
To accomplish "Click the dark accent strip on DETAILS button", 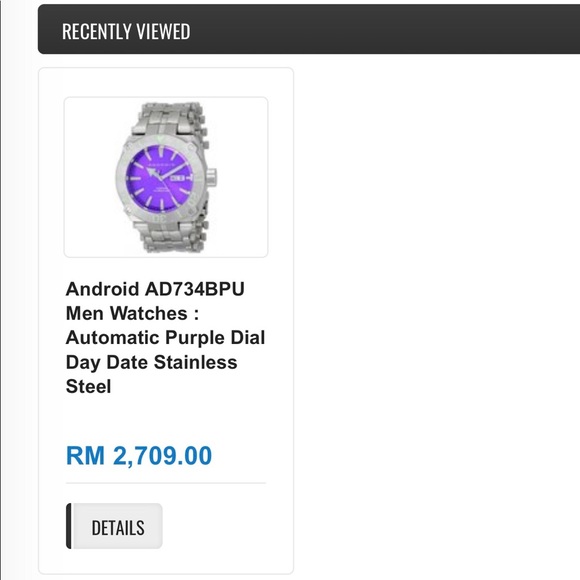I will pos(69,526).
